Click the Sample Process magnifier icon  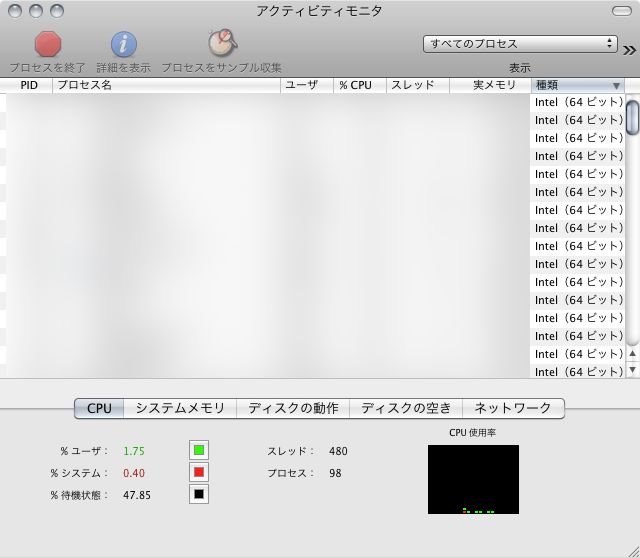pyautogui.click(x=223, y=43)
